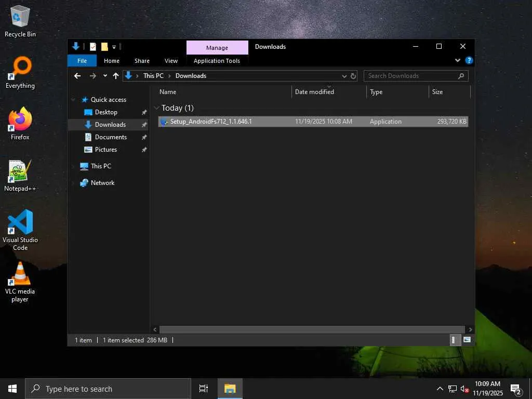
Task: Open Documents from Quick access
Action: point(111,137)
